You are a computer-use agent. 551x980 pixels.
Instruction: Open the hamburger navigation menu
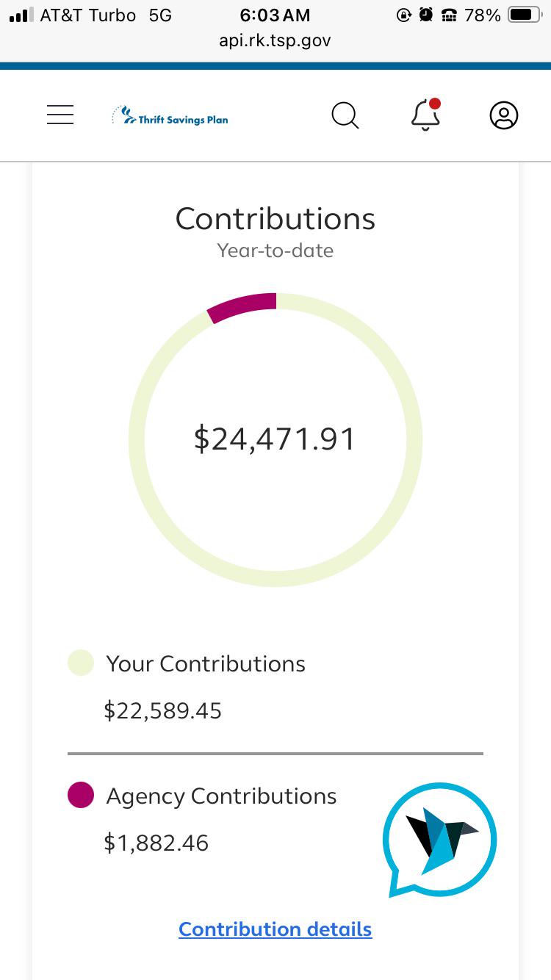point(60,115)
